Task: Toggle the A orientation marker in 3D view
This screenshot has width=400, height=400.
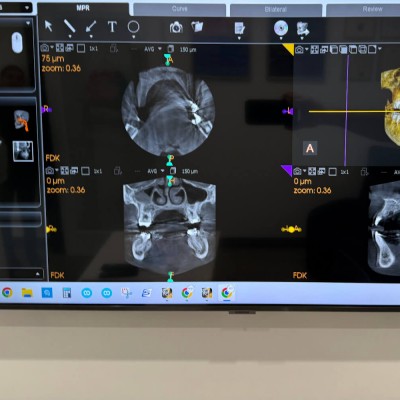Action: pyautogui.click(x=310, y=148)
